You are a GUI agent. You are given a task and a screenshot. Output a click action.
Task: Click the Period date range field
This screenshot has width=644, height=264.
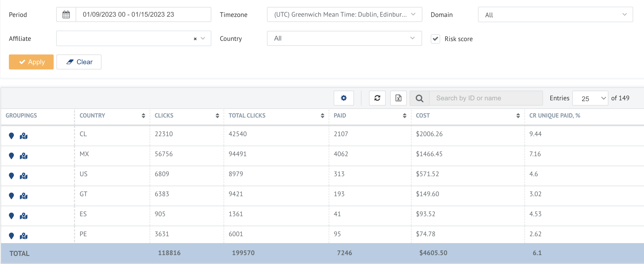point(143,14)
